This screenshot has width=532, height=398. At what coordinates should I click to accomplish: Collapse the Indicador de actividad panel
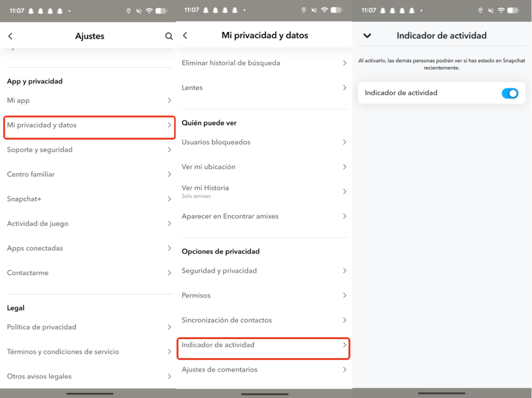coord(367,35)
